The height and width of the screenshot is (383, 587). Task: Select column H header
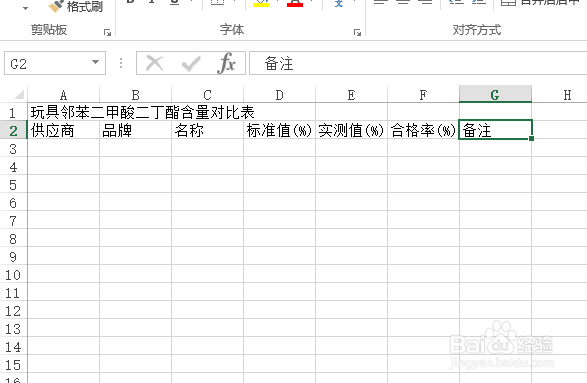559,94
